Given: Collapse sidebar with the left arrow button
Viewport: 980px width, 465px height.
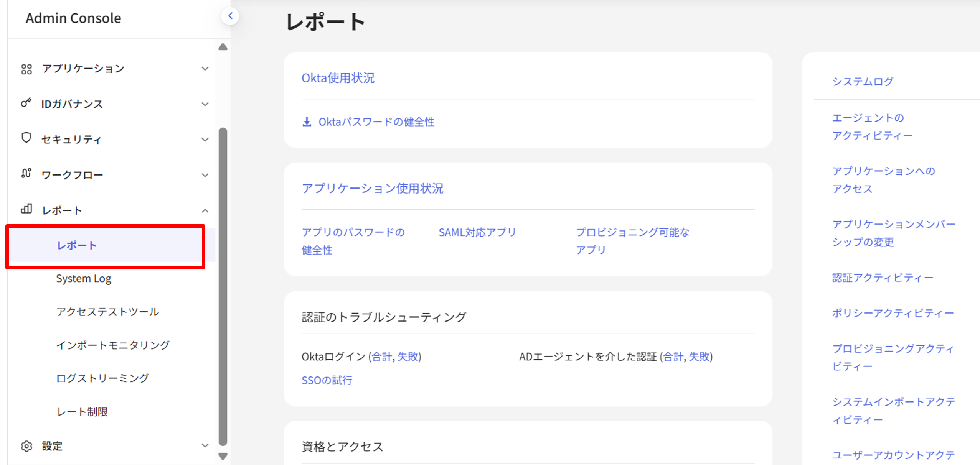Looking at the screenshot, I should click(230, 16).
